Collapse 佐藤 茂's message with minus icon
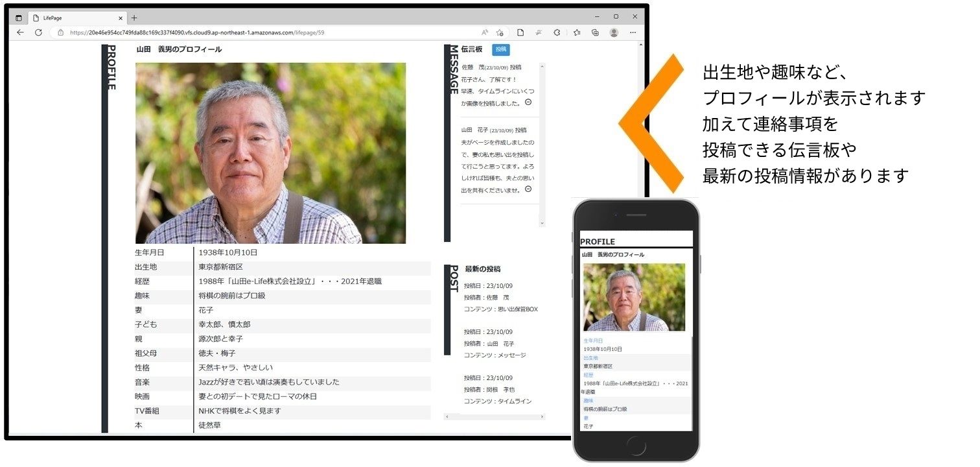Image resolution: width=980 pixels, height=467 pixels. pyautogui.click(x=528, y=102)
